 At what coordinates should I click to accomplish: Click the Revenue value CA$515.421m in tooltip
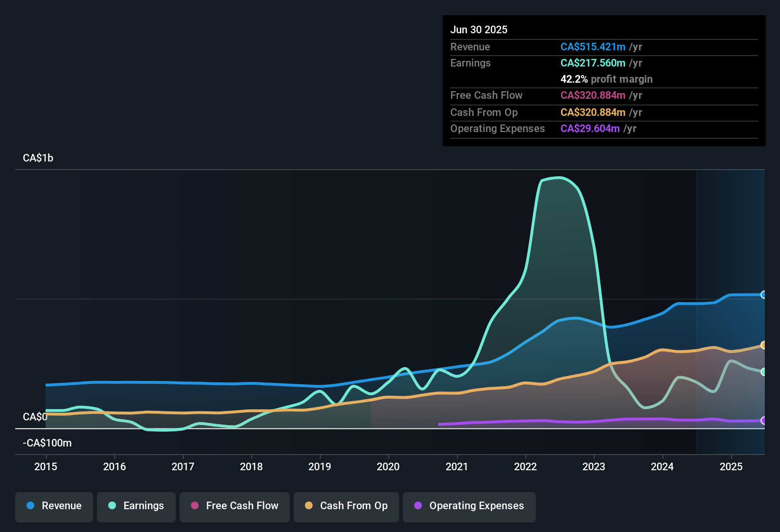[593, 47]
